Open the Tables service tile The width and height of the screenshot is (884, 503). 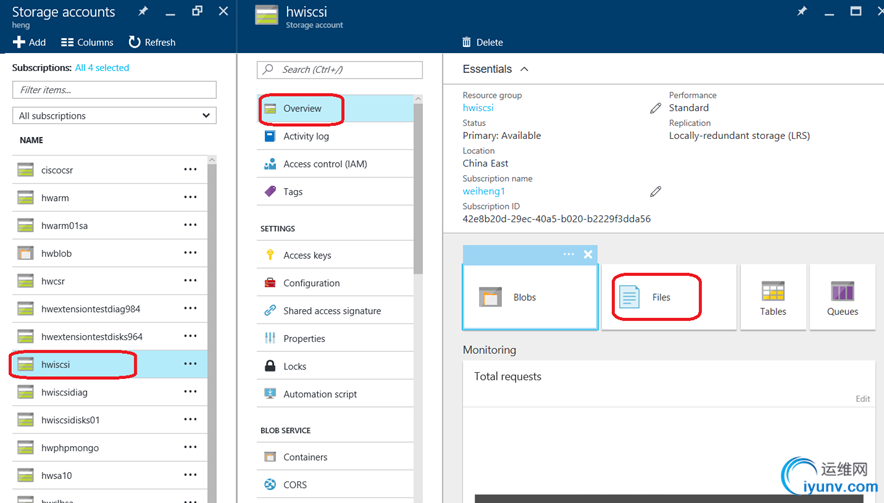coord(773,297)
